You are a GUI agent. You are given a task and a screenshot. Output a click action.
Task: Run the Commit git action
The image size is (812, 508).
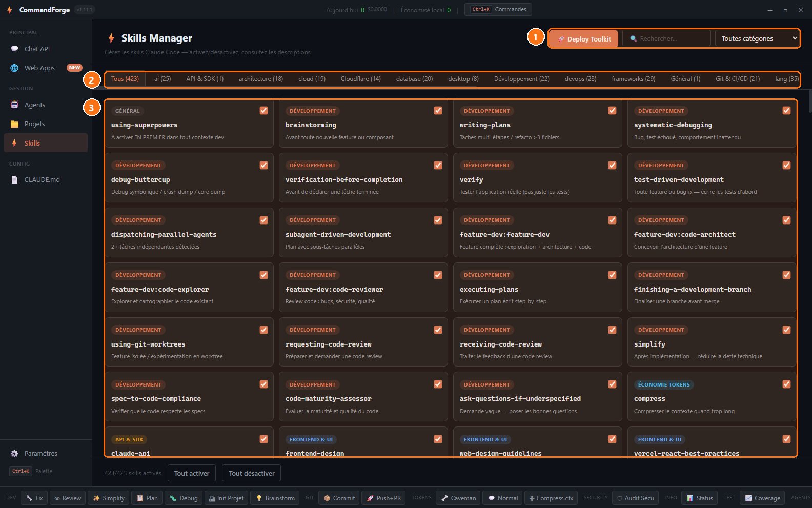pos(338,498)
